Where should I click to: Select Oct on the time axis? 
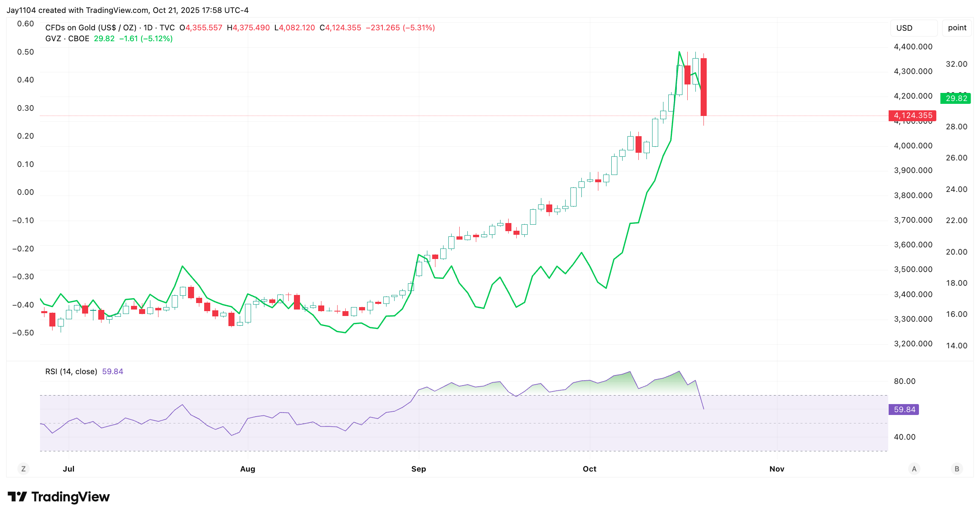point(589,469)
